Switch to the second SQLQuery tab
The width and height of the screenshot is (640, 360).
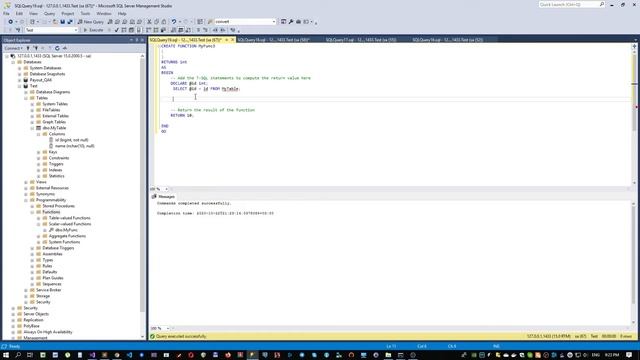[x=273, y=40]
